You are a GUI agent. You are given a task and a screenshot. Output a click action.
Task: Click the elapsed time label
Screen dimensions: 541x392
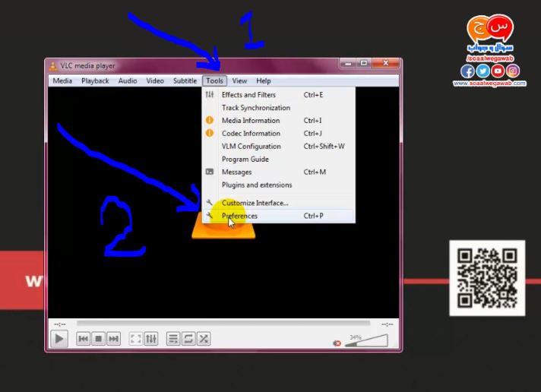click(x=60, y=324)
